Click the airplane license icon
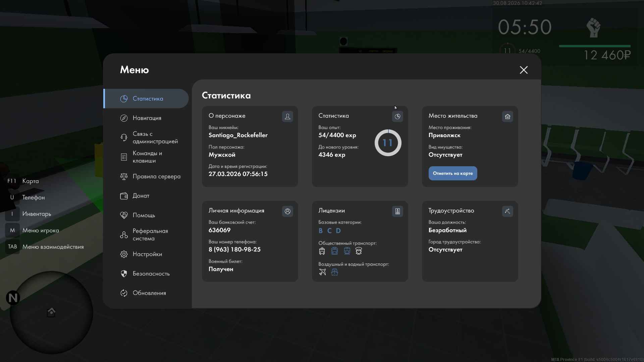The width and height of the screenshot is (644, 362). tap(322, 272)
